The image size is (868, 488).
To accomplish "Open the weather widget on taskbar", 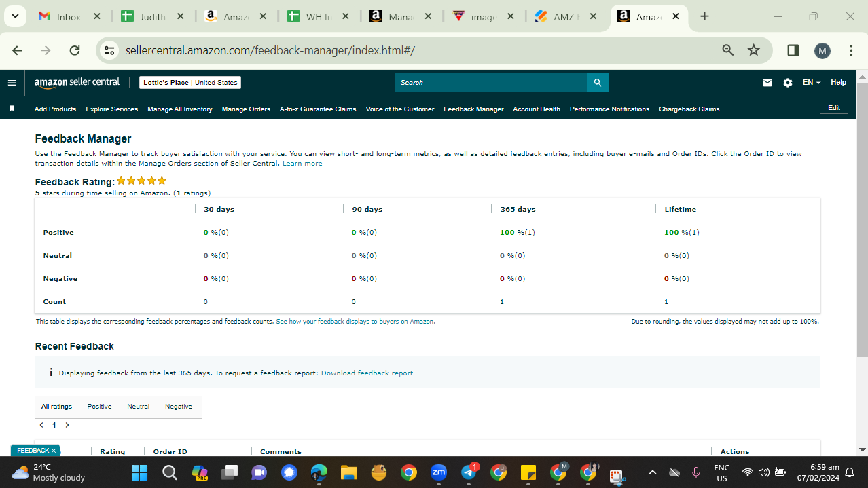I will click(49, 472).
